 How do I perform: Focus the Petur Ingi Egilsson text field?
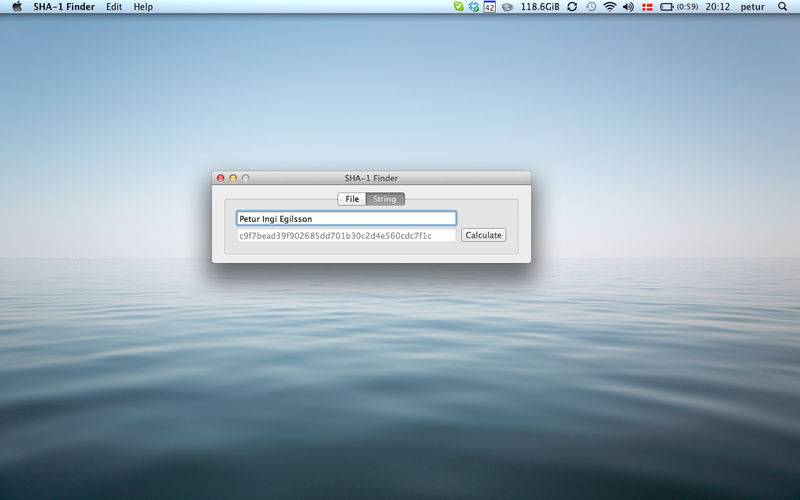tap(346, 219)
